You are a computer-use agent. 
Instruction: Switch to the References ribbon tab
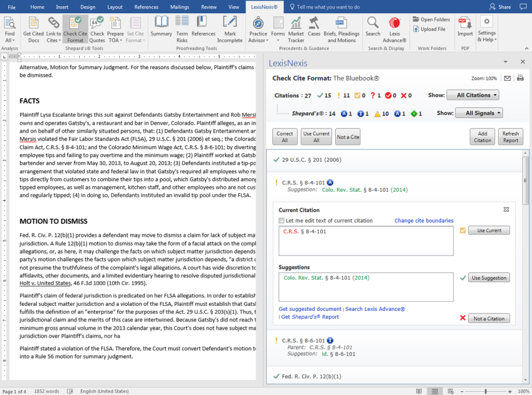click(146, 7)
